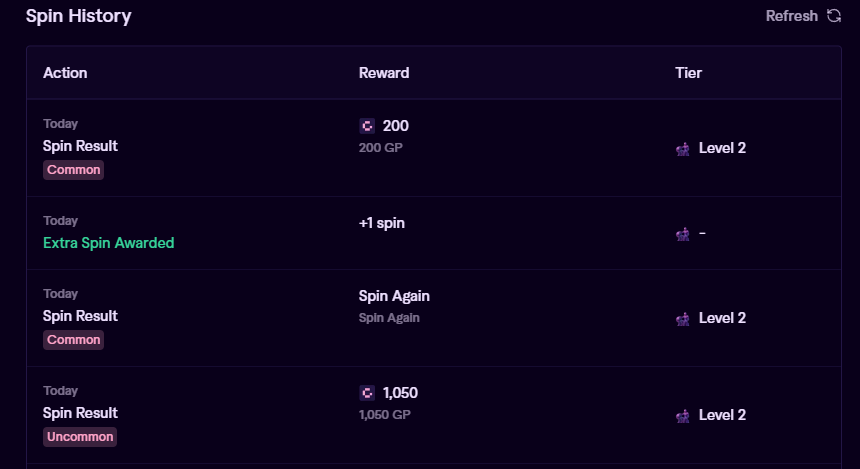The height and width of the screenshot is (469, 860).
Task: Click the 1,050 reward amount
Action: pyautogui.click(x=400, y=393)
